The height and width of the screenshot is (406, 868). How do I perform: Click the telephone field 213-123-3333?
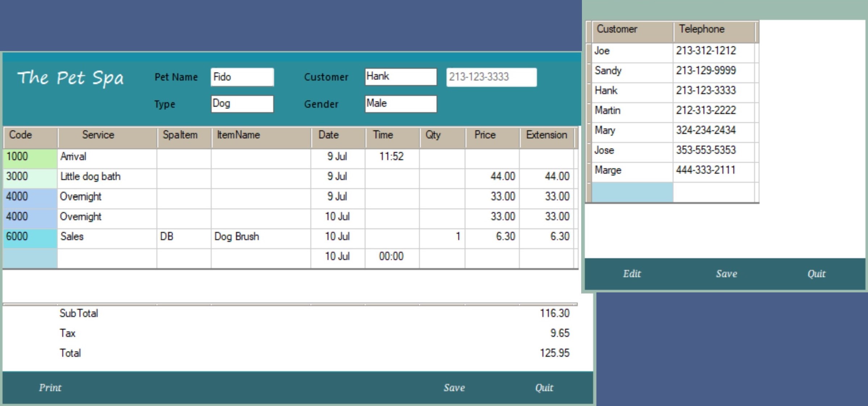click(x=491, y=77)
